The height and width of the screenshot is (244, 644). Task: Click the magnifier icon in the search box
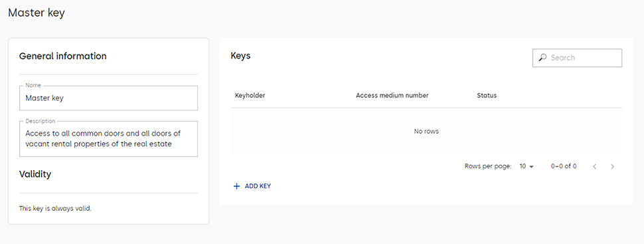(542, 58)
